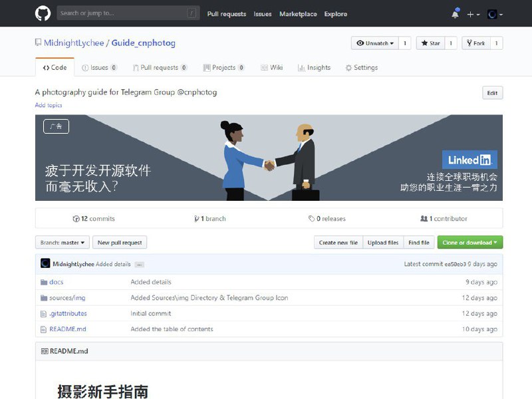532x399 pixels.
Task: View the watchers count
Action: pos(405,43)
